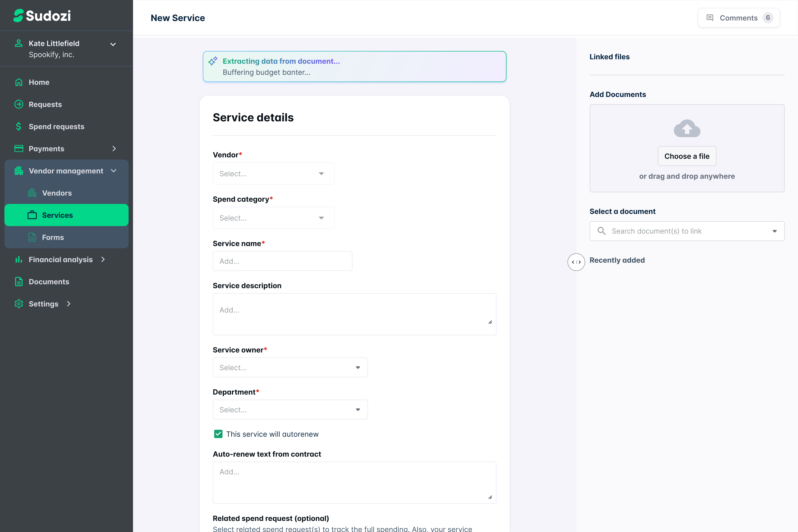
Task: Open the Vendors menu item
Action: [x=57, y=193]
